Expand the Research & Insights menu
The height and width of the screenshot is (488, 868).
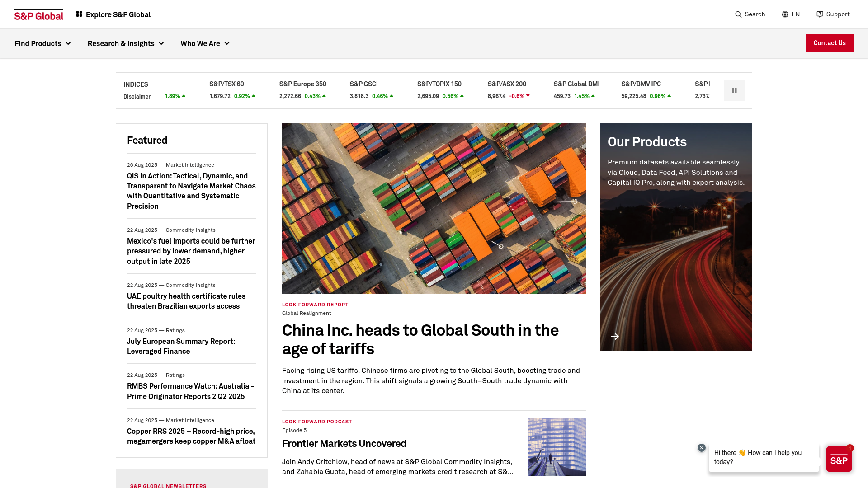pyautogui.click(x=126, y=43)
